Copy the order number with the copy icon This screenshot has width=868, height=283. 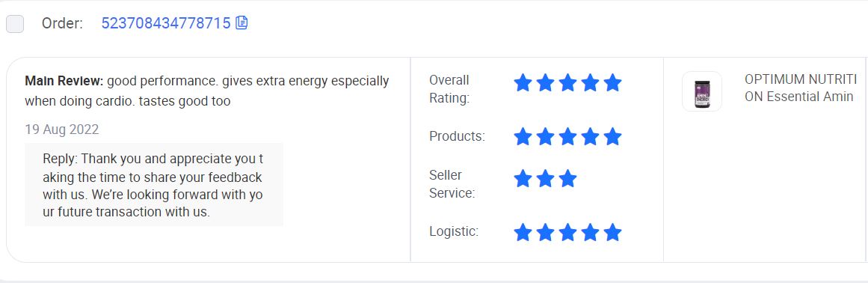tap(241, 22)
